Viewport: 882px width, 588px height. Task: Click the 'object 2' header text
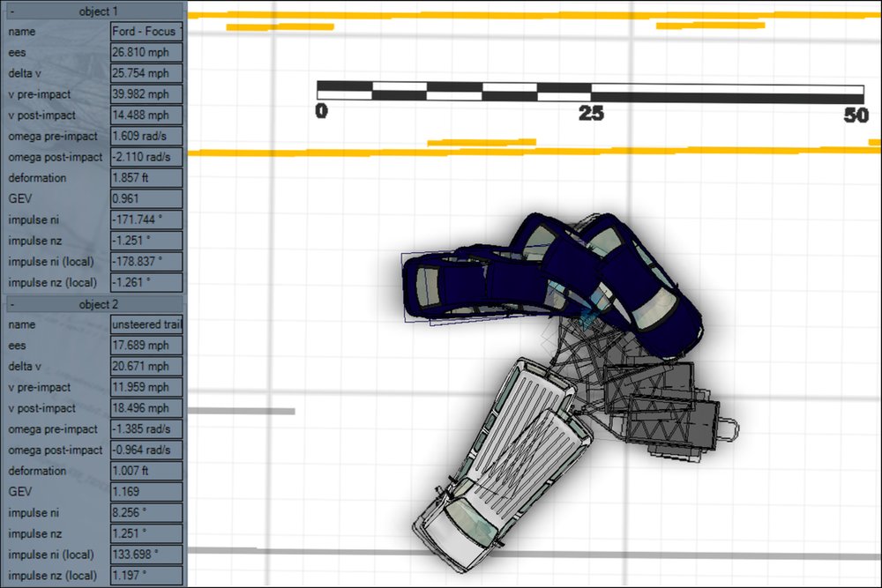99,305
